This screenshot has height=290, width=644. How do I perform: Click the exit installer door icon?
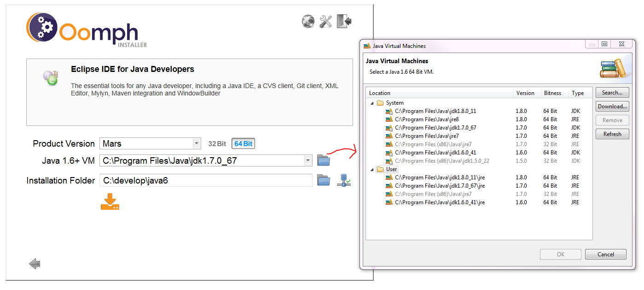coord(344,21)
